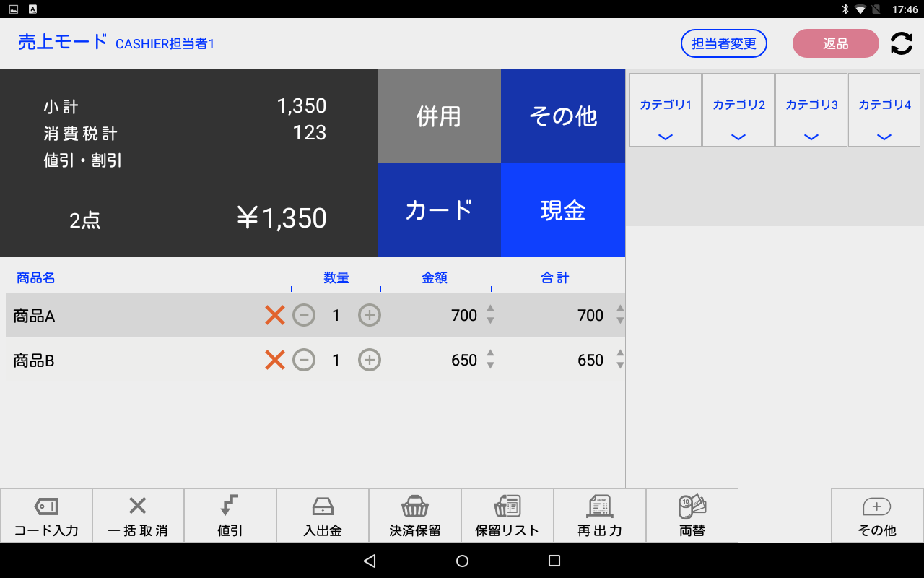Open 入出金 cash drawer function
924x578 pixels.
pos(323,516)
